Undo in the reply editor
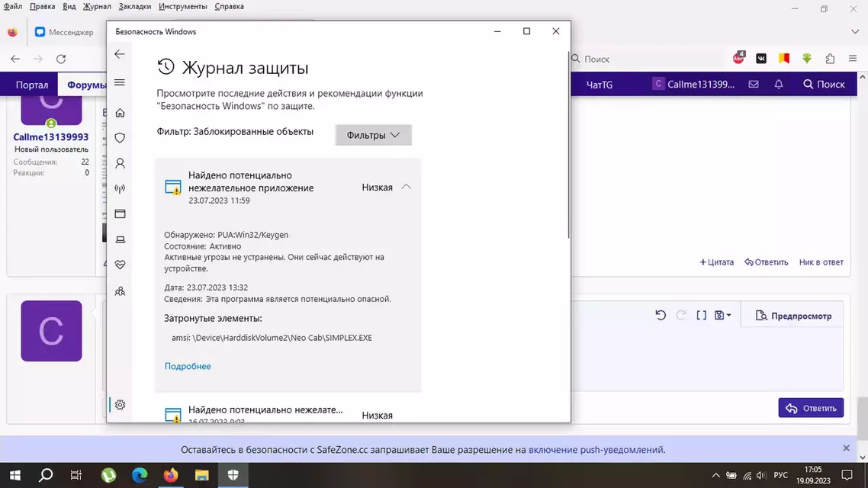Screen dimensions: 868x488 pos(661,316)
